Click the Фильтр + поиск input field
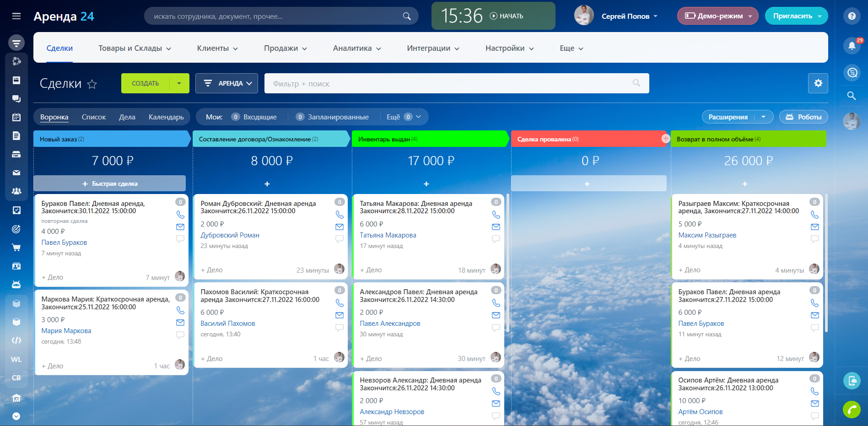This screenshot has height=426, width=868. (x=448, y=84)
